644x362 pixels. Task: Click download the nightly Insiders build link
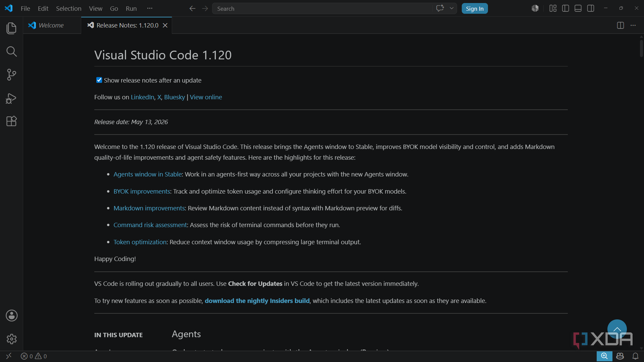pyautogui.click(x=257, y=301)
